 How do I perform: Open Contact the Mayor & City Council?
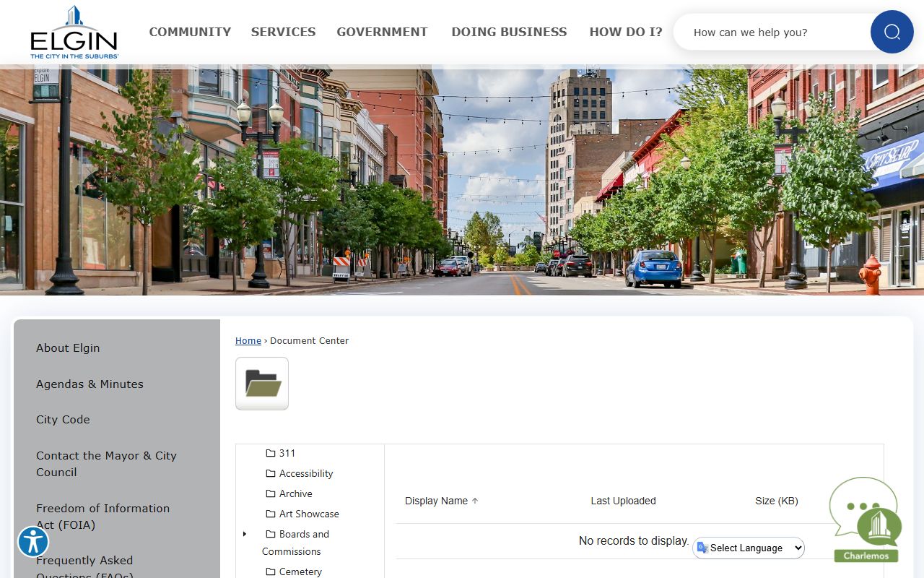tap(106, 464)
